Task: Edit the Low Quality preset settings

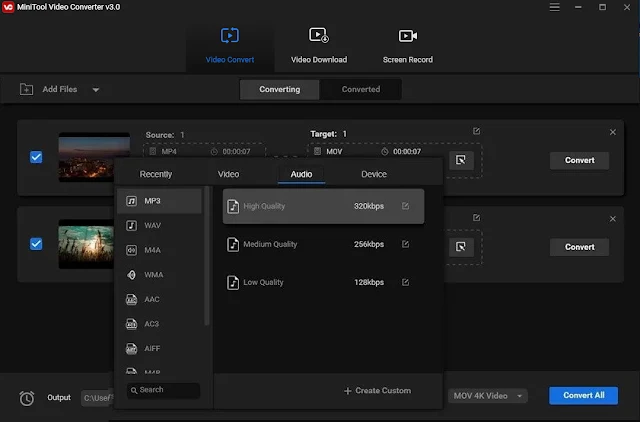Action: tap(405, 282)
